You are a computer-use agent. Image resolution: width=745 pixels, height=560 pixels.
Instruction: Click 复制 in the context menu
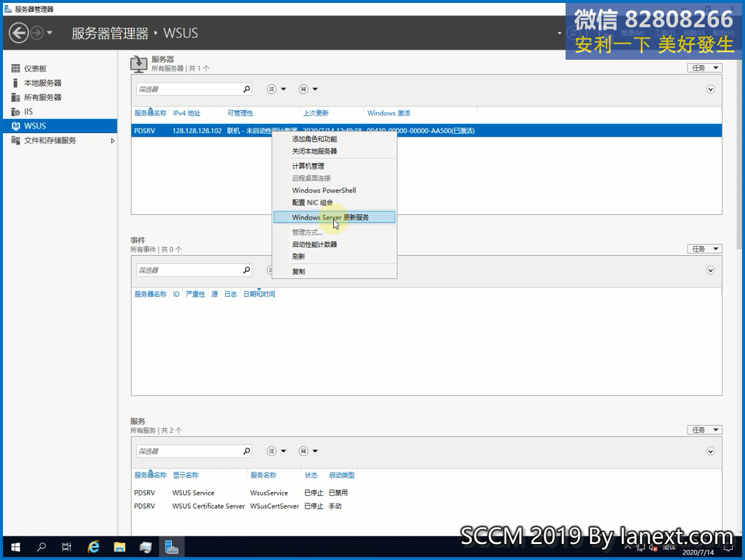[335, 272]
